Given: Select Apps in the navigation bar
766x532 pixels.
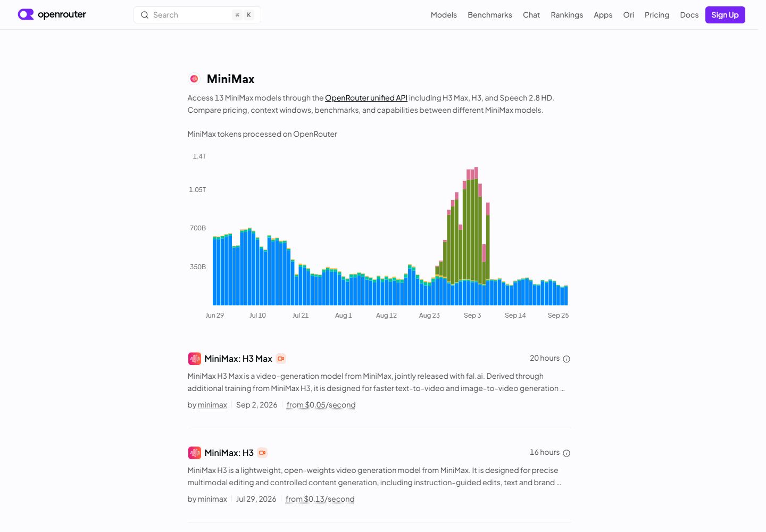Looking at the screenshot, I should [603, 15].
